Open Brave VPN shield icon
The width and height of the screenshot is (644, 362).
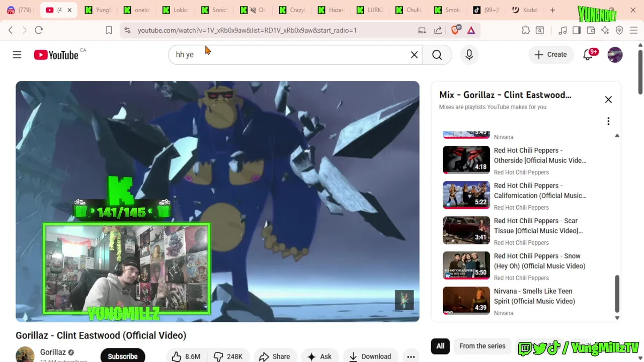click(x=619, y=30)
